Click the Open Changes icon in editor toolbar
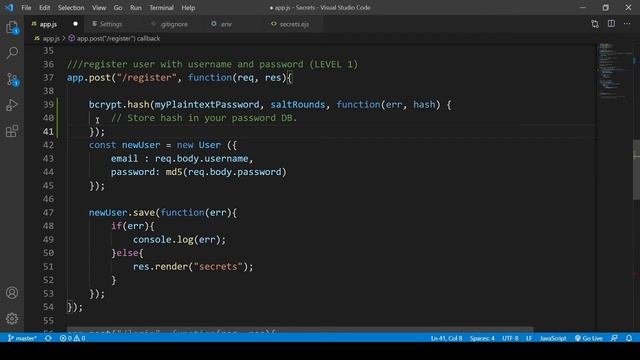 (x=595, y=24)
